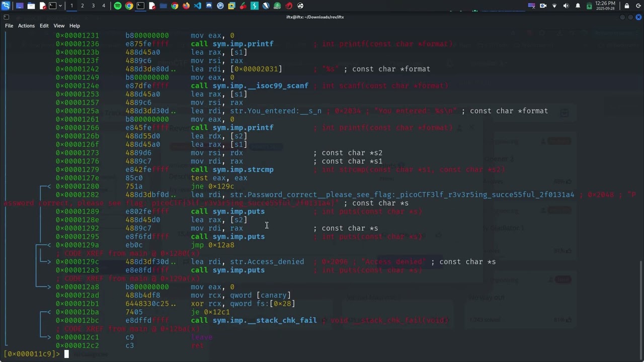The width and height of the screenshot is (644, 362).
Task: Click the leave instruction at 0x000012c1
Action: (x=202, y=337)
